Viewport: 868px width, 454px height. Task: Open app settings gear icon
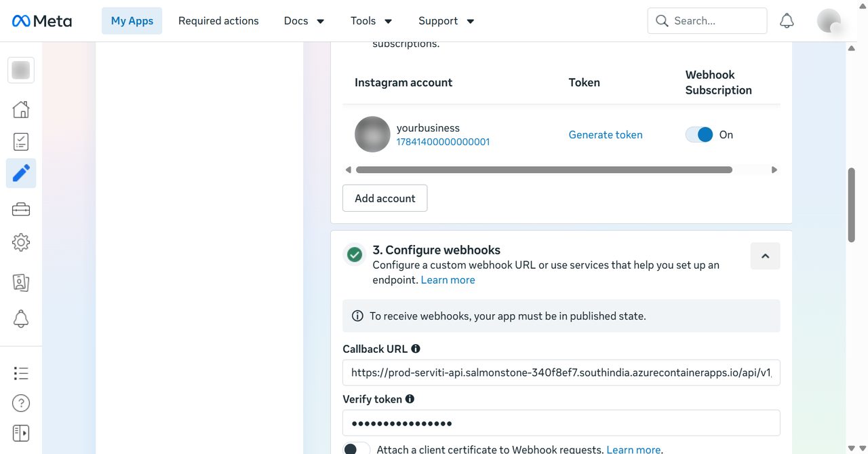[x=21, y=242]
